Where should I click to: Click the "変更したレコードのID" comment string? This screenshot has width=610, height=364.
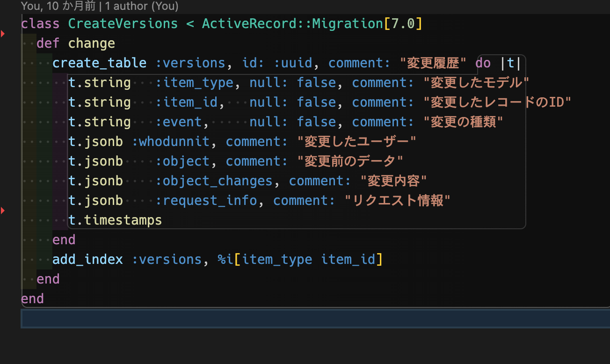point(497,102)
